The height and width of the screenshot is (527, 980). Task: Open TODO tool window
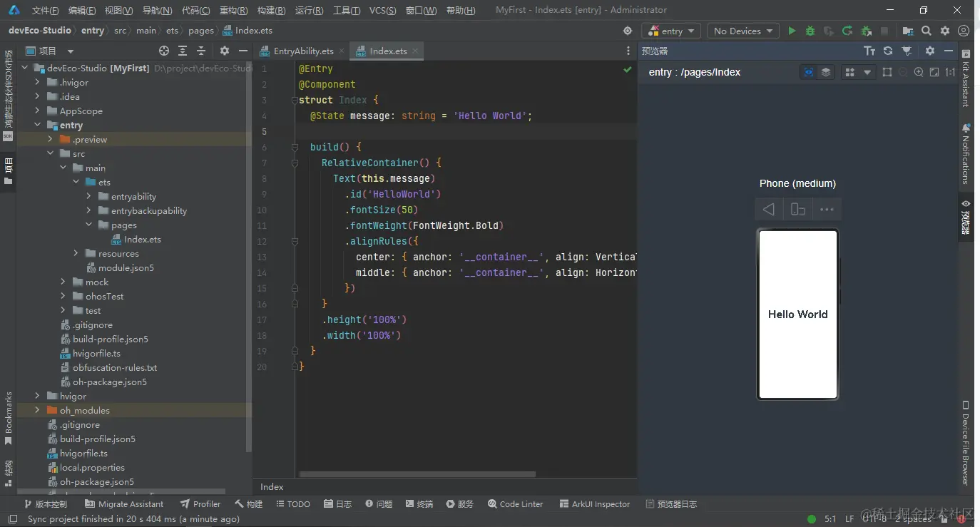pos(292,503)
